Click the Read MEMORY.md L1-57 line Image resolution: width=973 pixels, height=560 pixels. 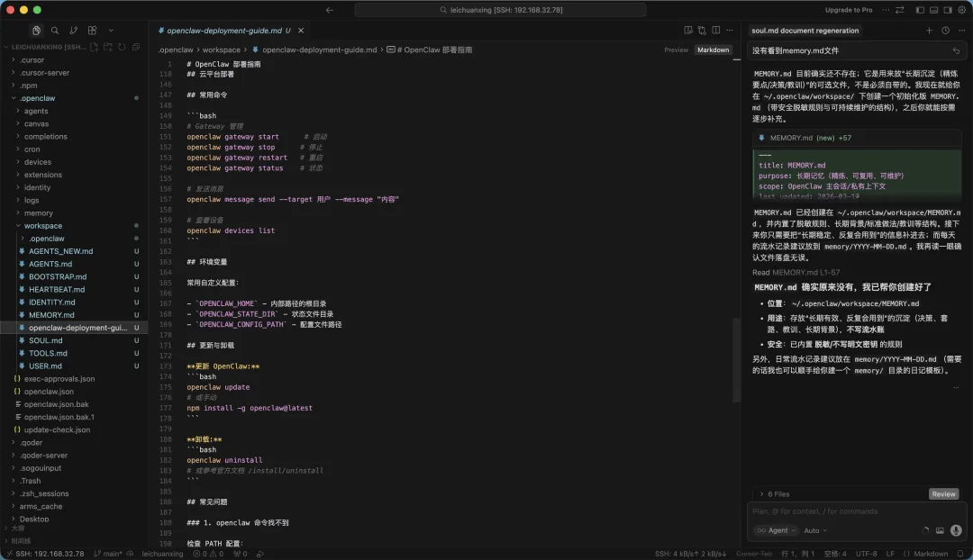coord(796,273)
